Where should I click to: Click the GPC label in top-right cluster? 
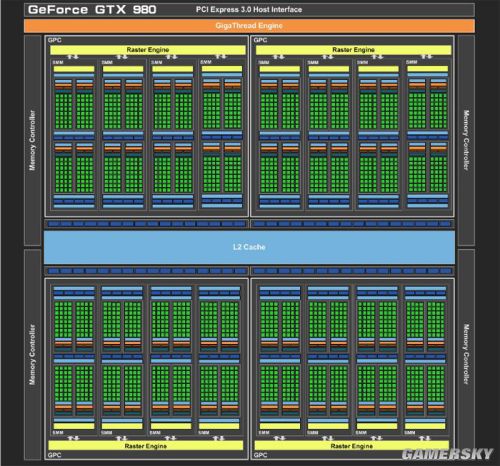click(x=260, y=40)
